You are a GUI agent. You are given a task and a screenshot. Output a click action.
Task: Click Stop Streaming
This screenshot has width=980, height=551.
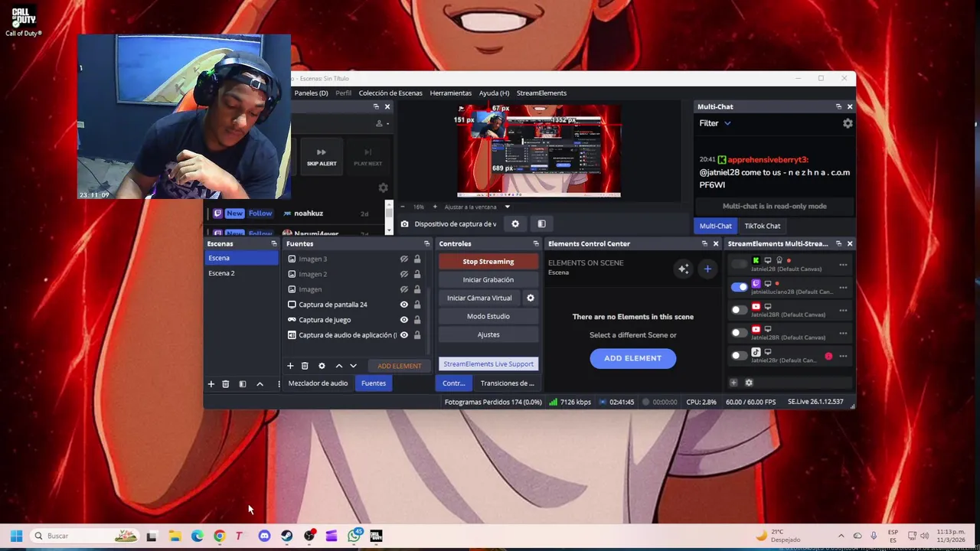488,262
